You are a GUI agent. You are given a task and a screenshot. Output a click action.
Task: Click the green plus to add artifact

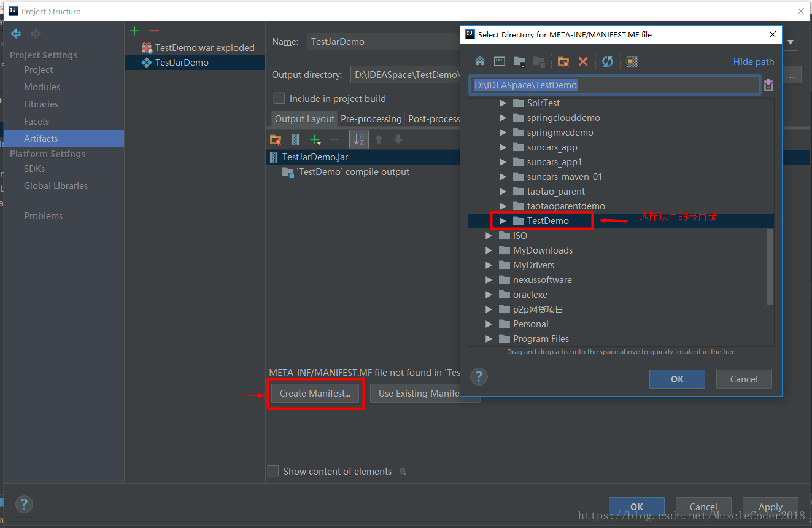134,31
